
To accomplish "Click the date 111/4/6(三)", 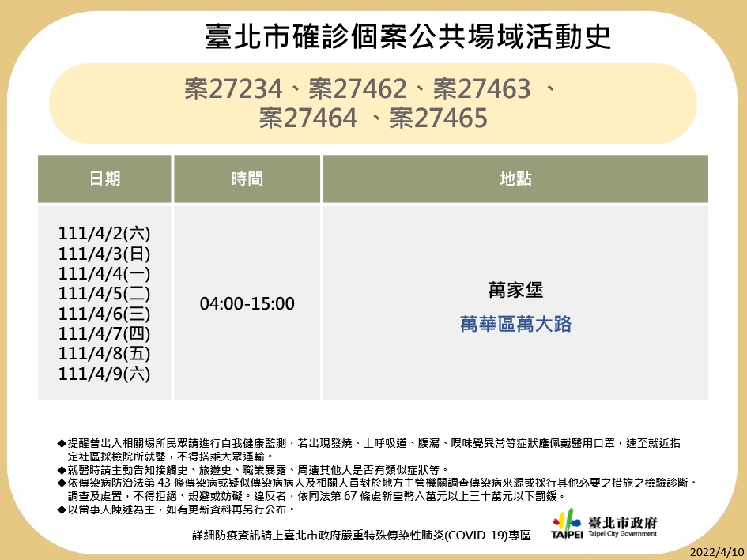I will [104, 314].
